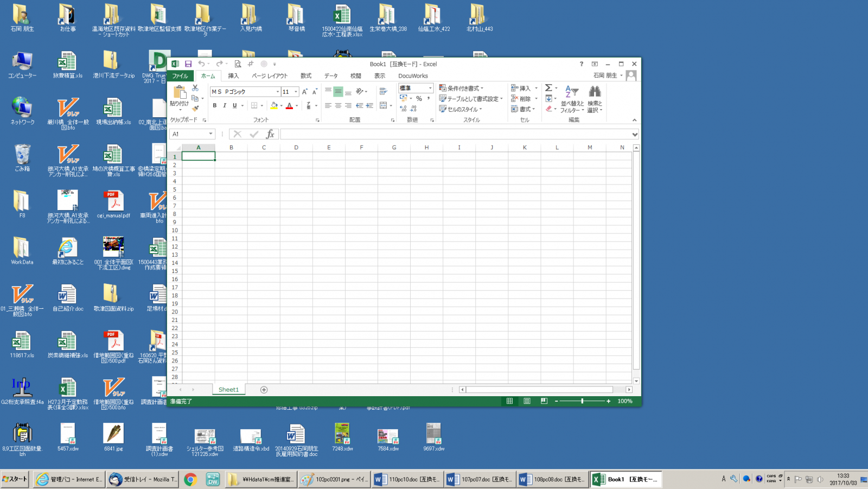Open the DocuWorks ribbon tab
868x489 pixels.
click(413, 76)
